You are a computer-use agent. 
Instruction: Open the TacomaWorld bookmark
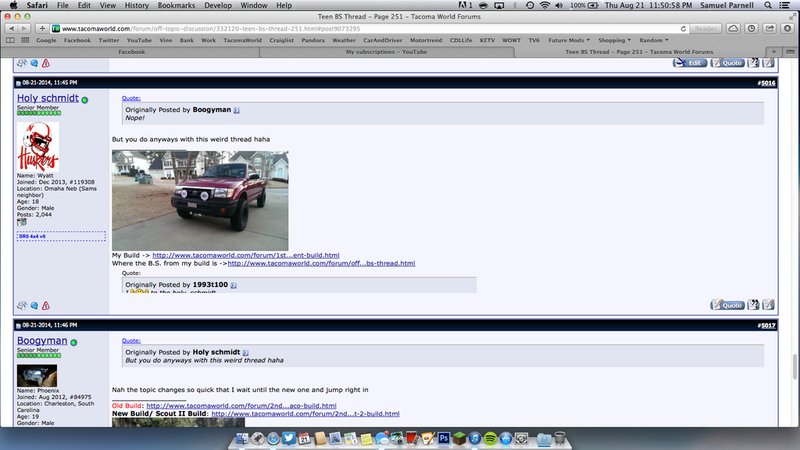point(243,40)
